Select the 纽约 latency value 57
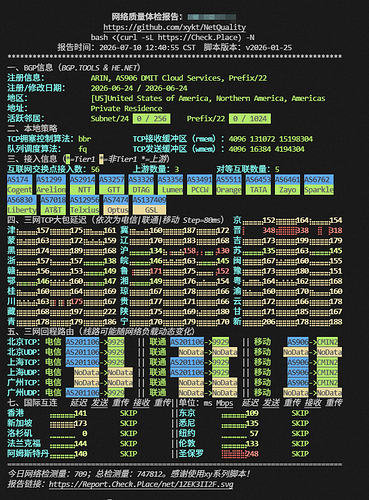Viewport: 369px width, 500px height. (254, 434)
